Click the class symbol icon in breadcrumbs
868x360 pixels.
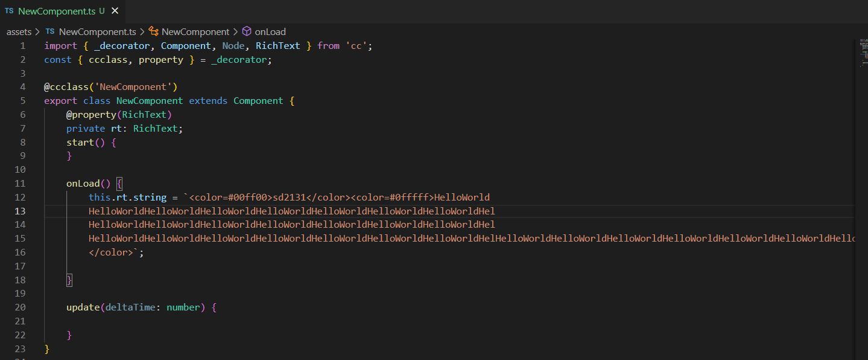pyautogui.click(x=154, y=31)
